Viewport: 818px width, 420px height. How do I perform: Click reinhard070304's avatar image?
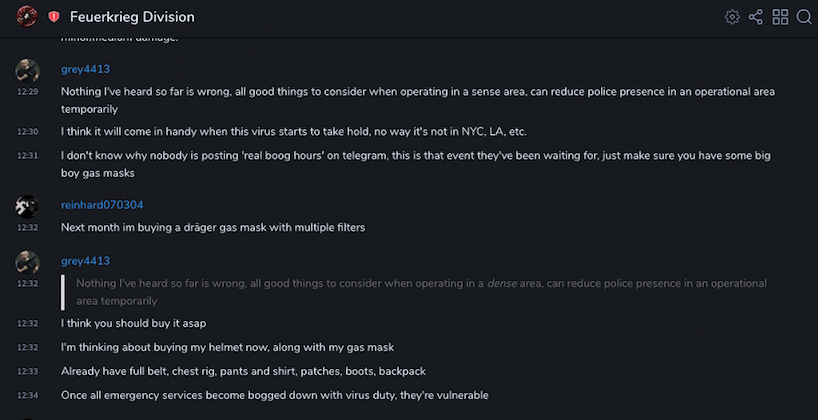pos(27,207)
